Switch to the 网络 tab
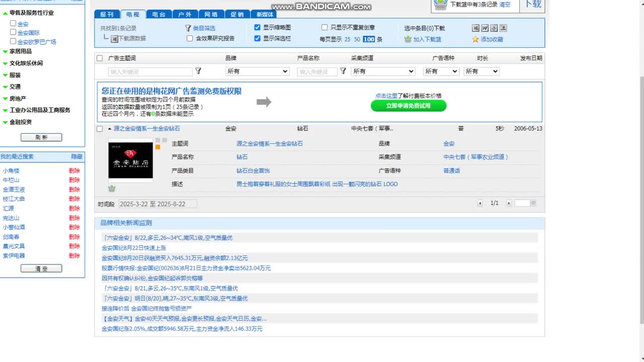 click(211, 15)
